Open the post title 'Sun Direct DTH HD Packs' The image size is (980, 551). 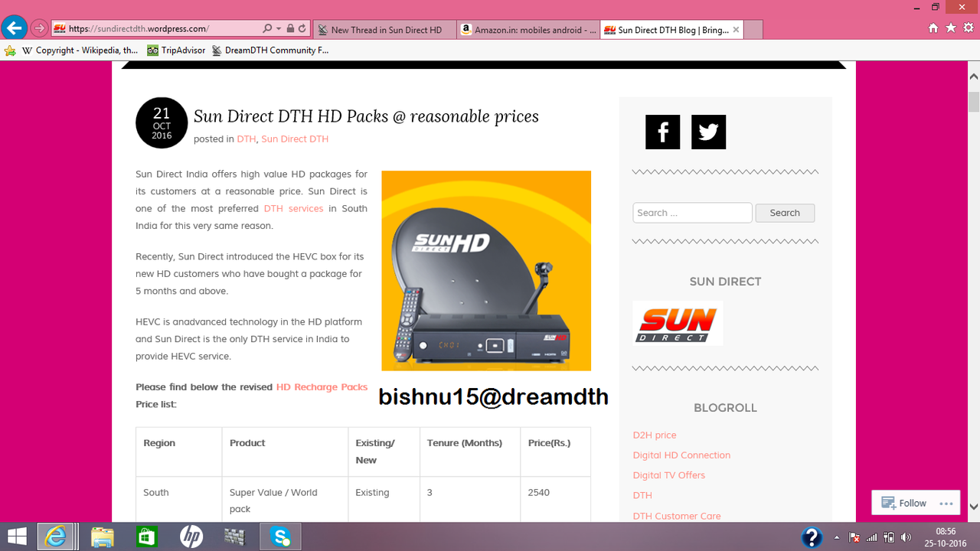pyautogui.click(x=366, y=116)
